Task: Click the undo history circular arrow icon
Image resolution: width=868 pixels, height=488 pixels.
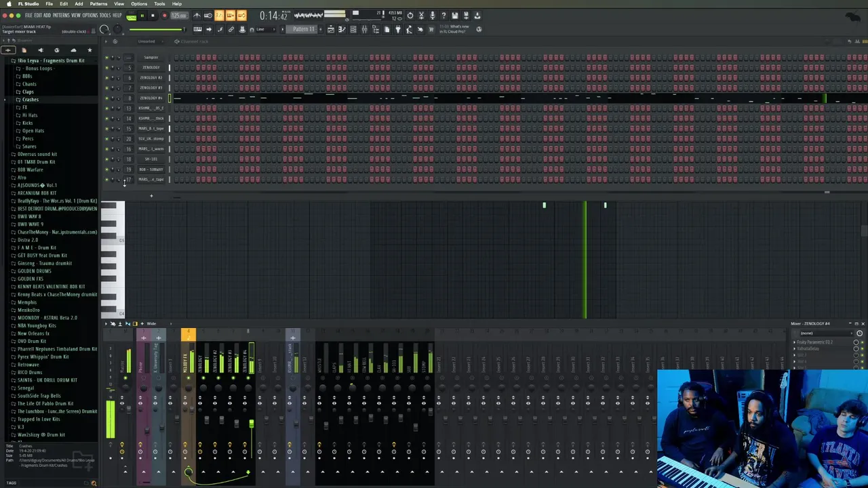Action: tap(410, 16)
